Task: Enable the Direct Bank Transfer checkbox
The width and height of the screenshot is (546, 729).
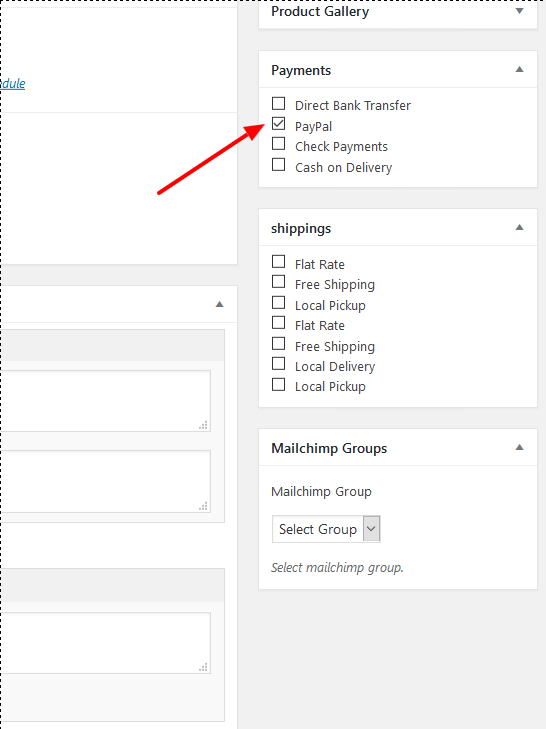Action: point(279,103)
